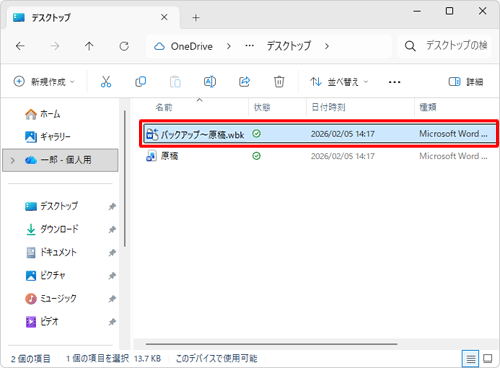Screen dimensions: 500x368
Task: Click the date 2026/02/05 14:17 of 原稿 row
Action: pyautogui.click(x=343, y=156)
